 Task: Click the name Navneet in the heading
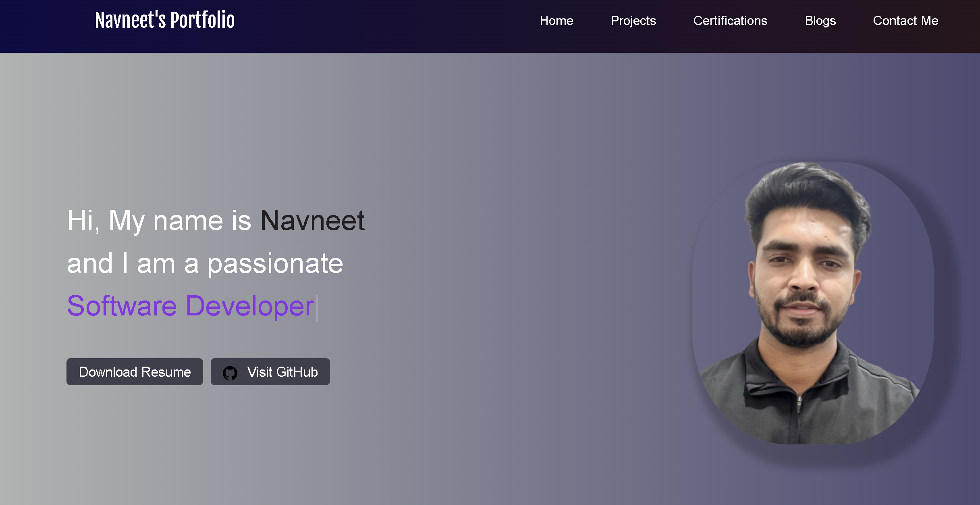[311, 221]
